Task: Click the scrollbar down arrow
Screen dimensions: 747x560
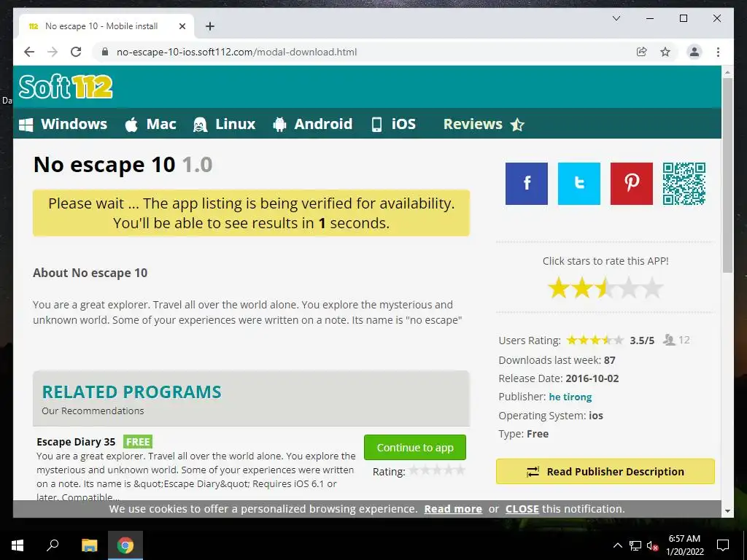Action: [x=727, y=511]
